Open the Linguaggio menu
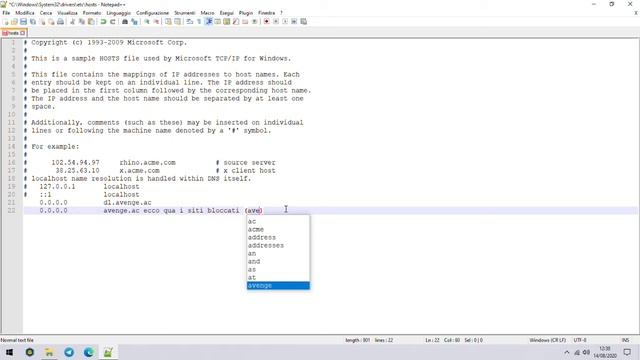The image size is (640, 360). (x=119, y=13)
